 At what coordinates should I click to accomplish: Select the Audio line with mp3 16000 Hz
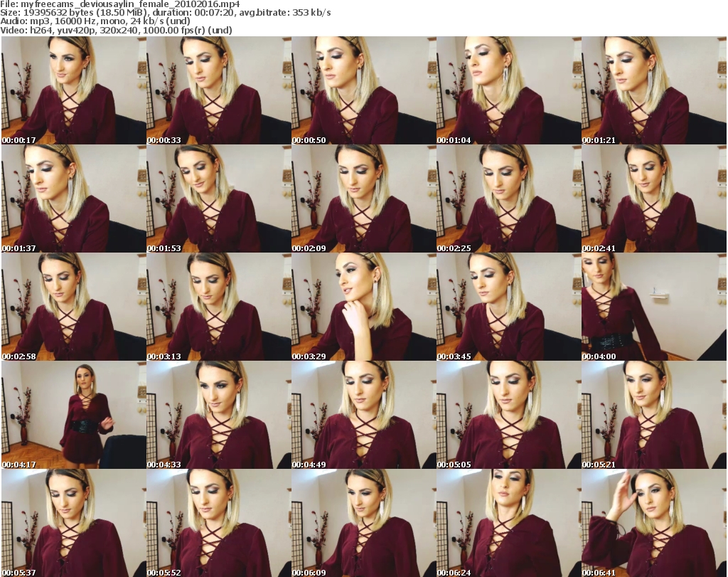click(95, 21)
